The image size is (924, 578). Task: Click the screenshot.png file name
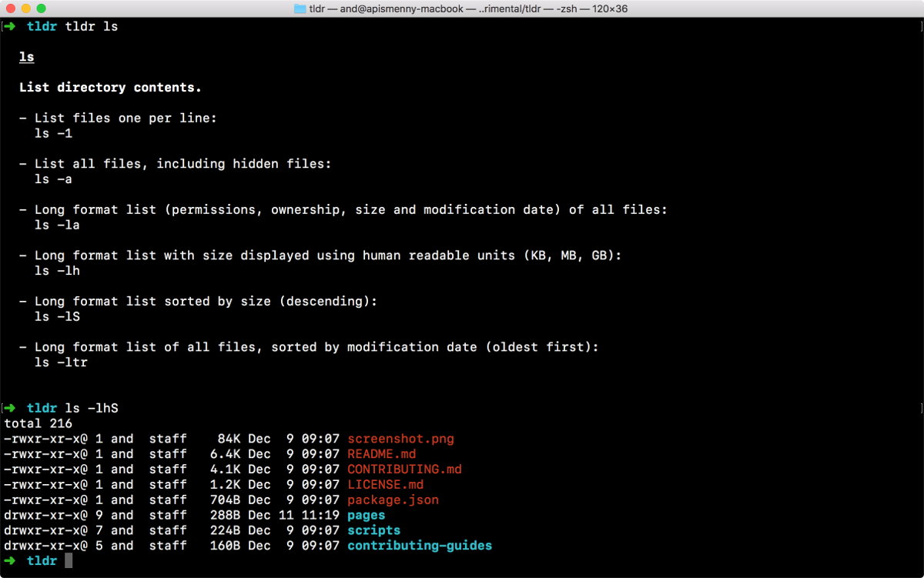coord(400,439)
